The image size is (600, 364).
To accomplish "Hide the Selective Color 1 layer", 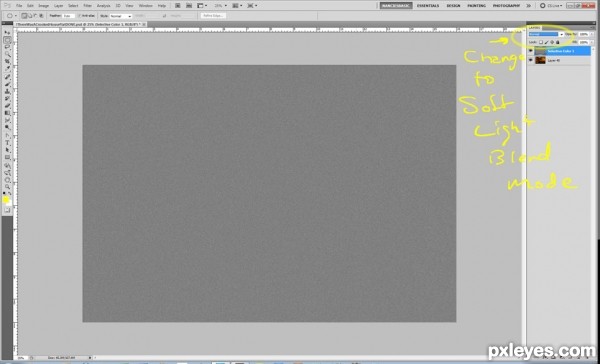I will click(x=530, y=51).
